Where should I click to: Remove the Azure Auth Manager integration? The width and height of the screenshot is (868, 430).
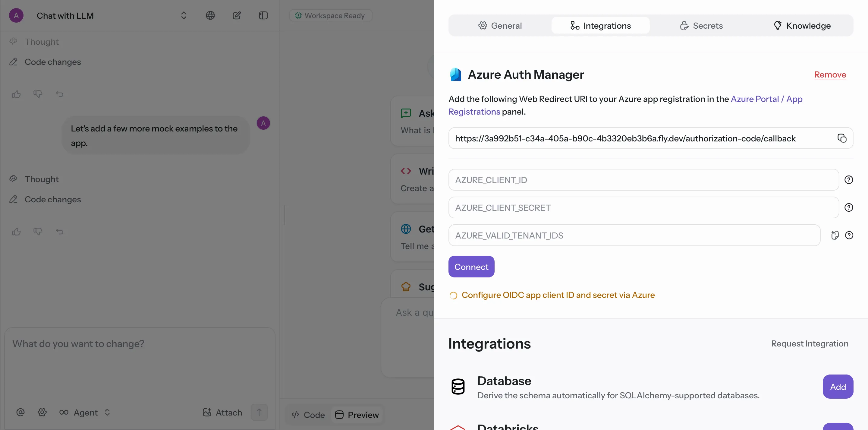coord(830,74)
